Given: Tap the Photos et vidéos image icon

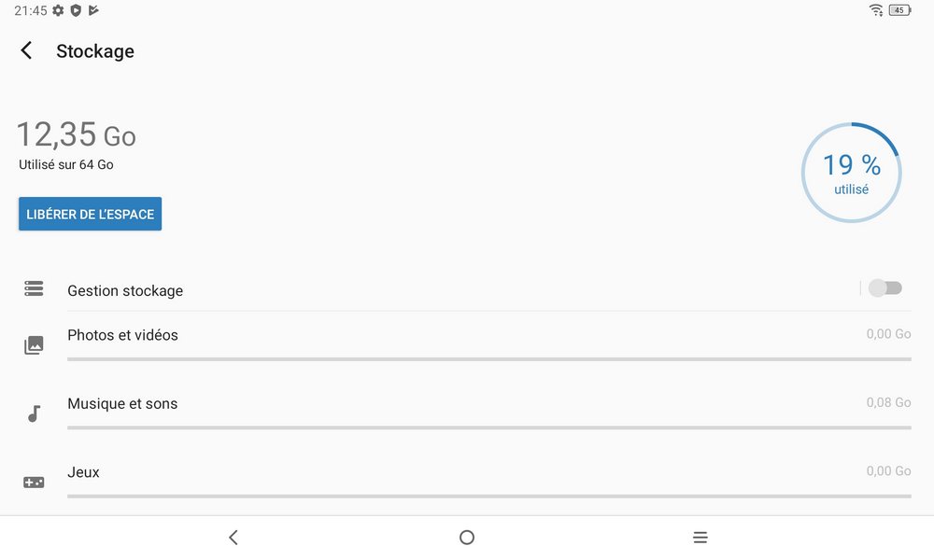Looking at the screenshot, I should [34, 345].
